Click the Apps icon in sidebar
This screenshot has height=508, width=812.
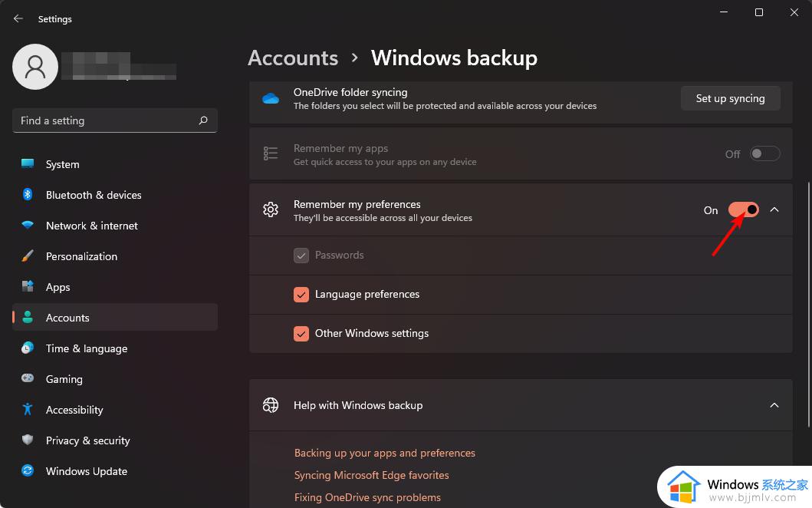(x=28, y=286)
